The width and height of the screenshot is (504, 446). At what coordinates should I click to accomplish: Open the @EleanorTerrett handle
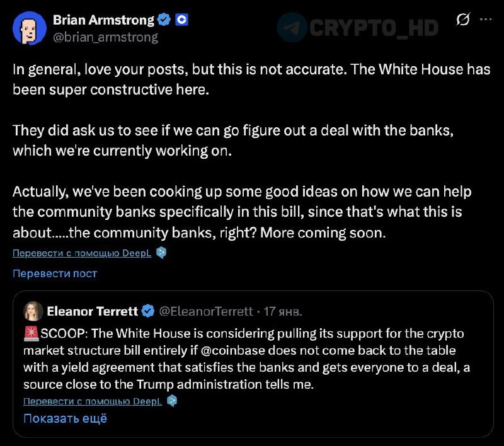pyautogui.click(x=205, y=311)
